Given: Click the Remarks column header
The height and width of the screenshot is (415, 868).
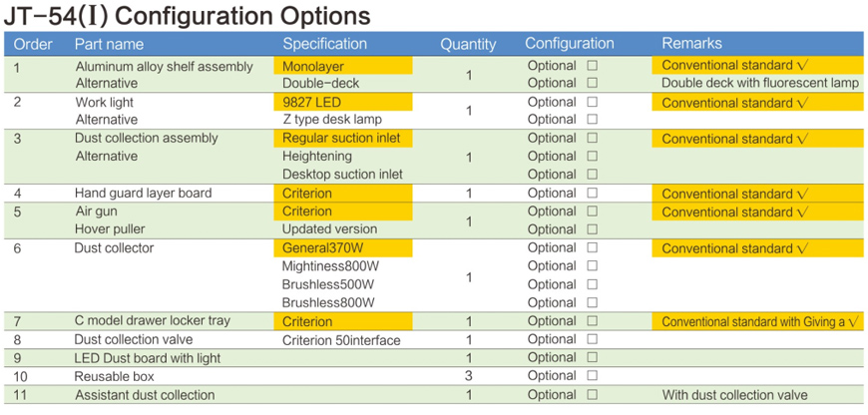Looking at the screenshot, I should pos(691,44).
